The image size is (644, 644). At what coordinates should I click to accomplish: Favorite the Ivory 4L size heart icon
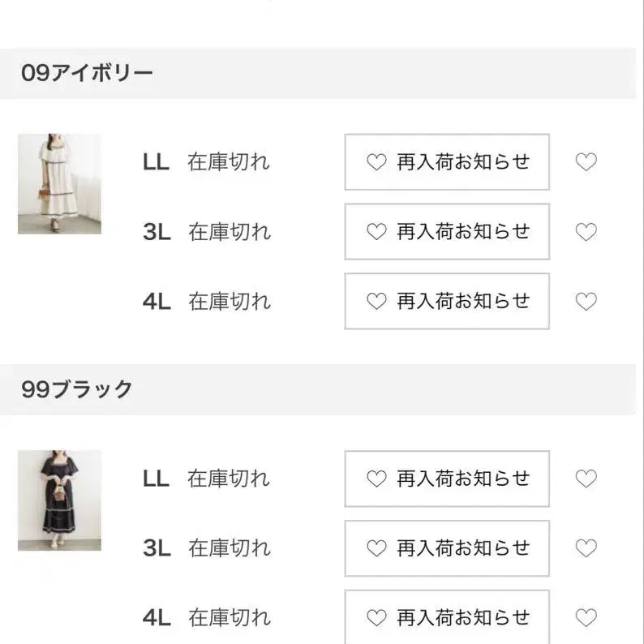coord(586,303)
